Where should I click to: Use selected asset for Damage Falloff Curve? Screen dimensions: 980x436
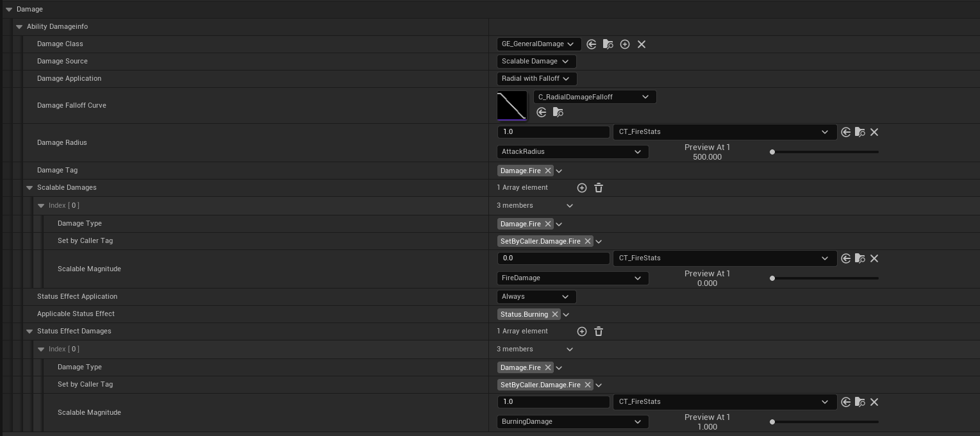pyautogui.click(x=542, y=112)
